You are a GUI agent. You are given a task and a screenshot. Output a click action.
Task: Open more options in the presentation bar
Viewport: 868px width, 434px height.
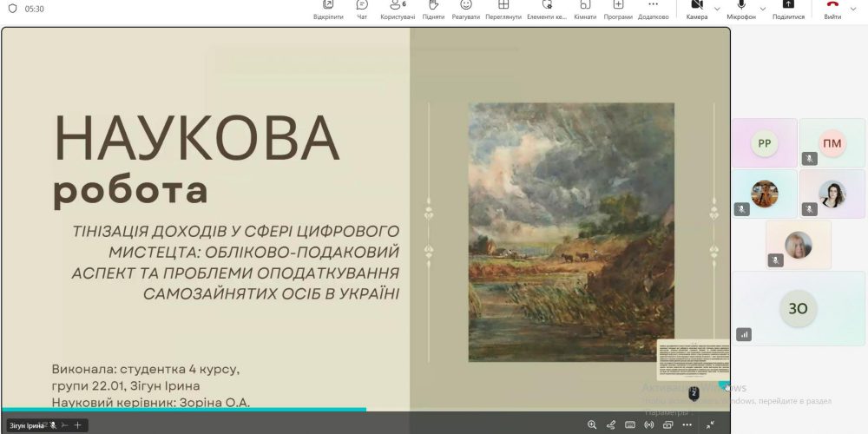[x=687, y=424]
